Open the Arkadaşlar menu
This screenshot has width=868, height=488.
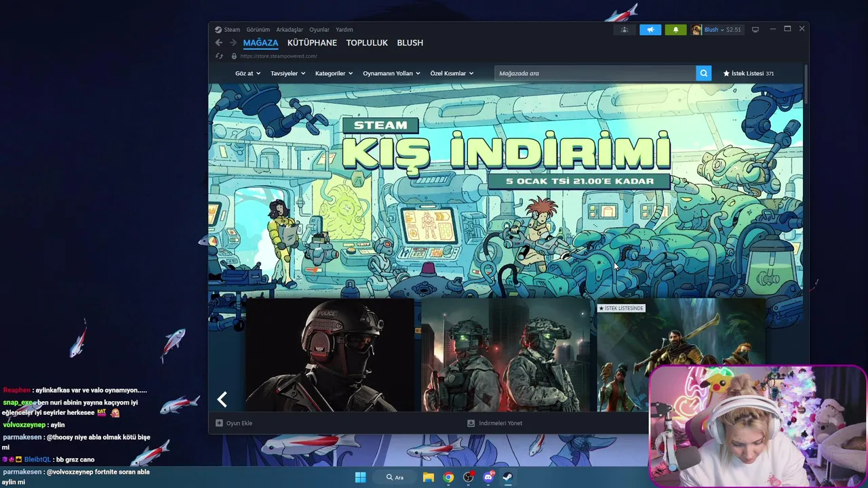point(290,30)
